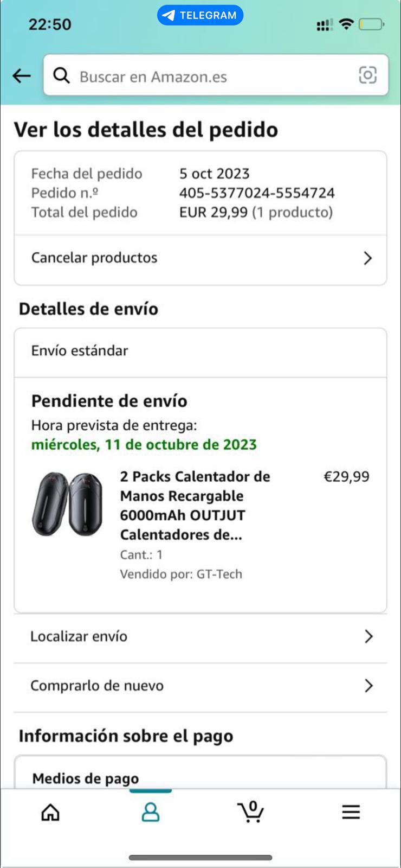This screenshot has height=868, width=401.
Task: Focus the Buscar en Amazon.es search field
Action: (211, 76)
